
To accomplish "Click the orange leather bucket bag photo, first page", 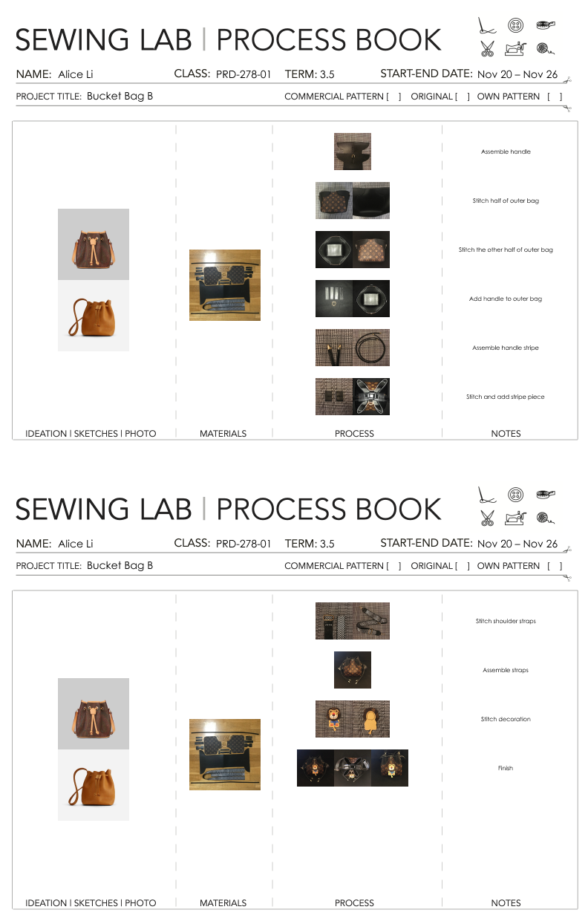I will pyautogui.click(x=94, y=316).
